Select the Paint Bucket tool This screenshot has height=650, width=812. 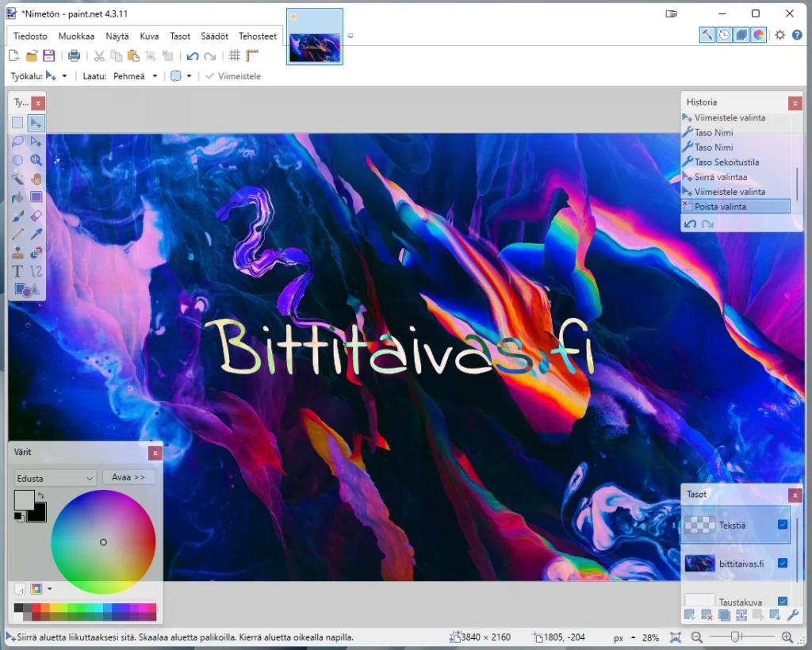(x=17, y=197)
